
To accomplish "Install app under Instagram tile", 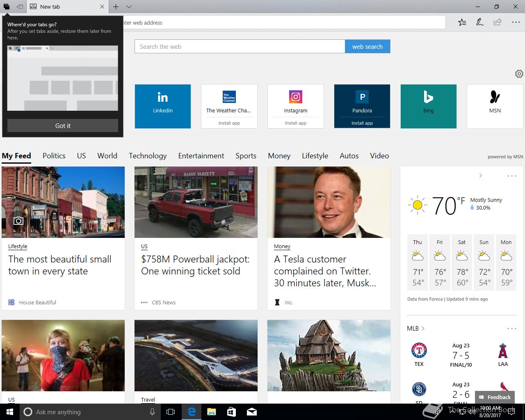I will [296, 123].
